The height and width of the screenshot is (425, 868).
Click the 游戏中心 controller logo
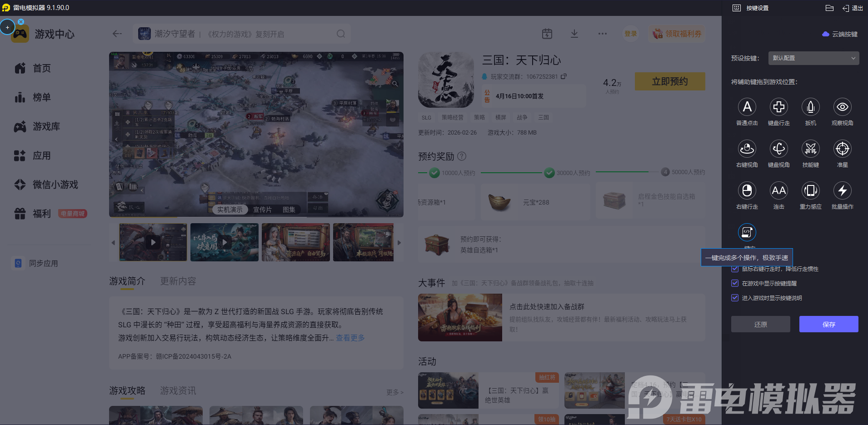tap(20, 34)
